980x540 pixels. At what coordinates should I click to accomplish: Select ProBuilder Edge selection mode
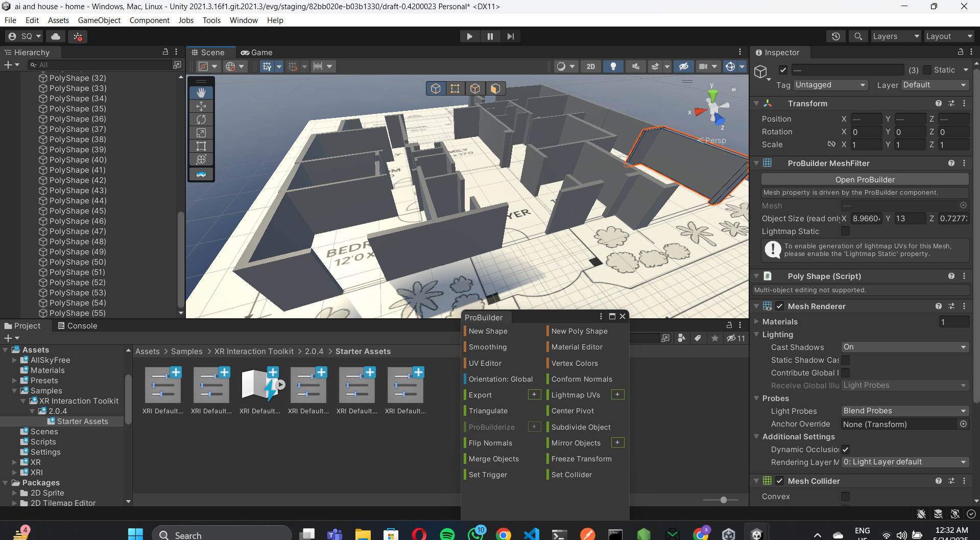point(475,88)
